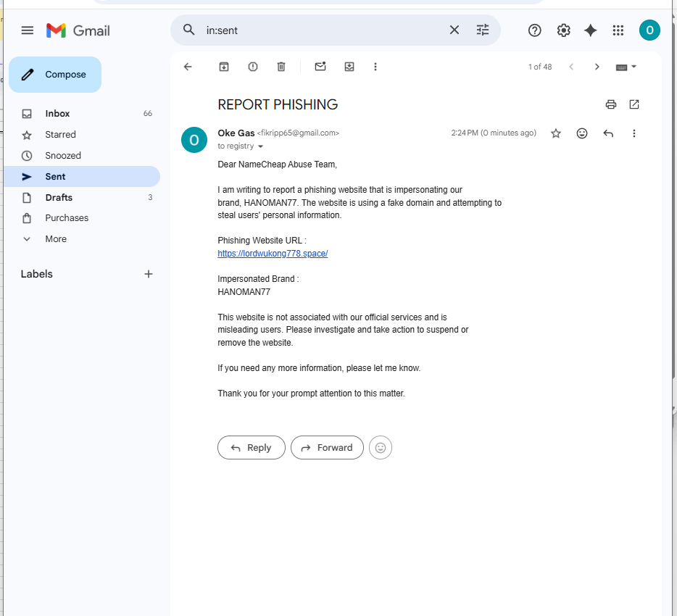Image resolution: width=677 pixels, height=616 pixels.
Task: Star the REPORT PHISHING message
Action: click(x=556, y=133)
